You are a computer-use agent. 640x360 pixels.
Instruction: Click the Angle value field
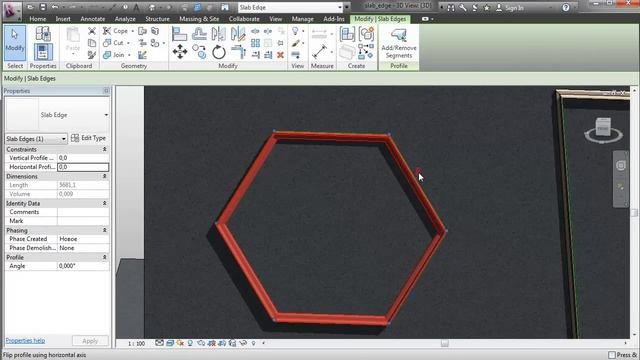click(83, 266)
